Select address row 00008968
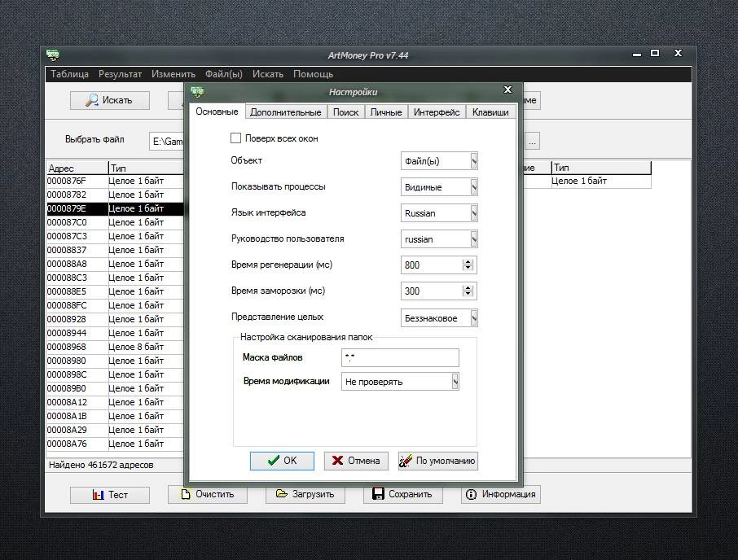The image size is (738, 560). (115, 347)
